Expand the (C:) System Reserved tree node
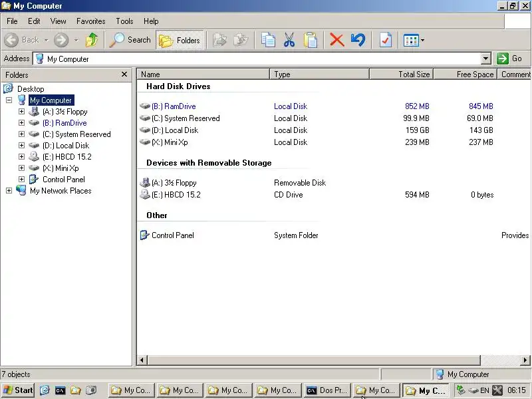Screen dimensions: 532x399 point(21,134)
